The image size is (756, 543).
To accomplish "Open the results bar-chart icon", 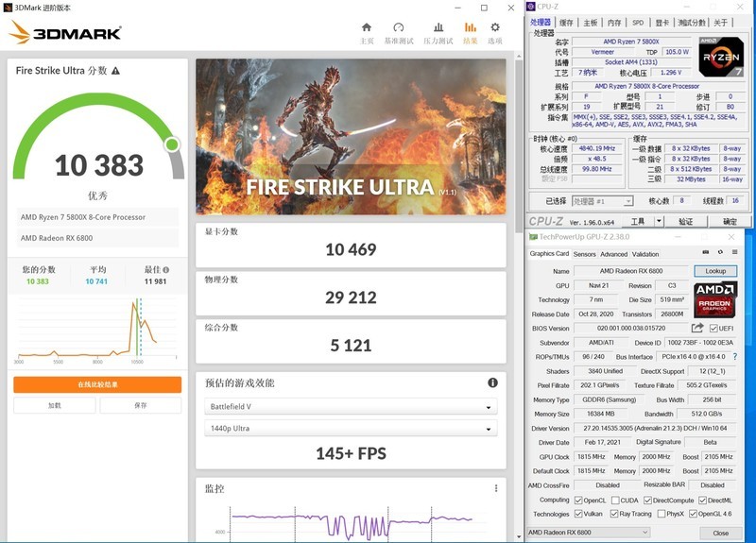I will [470, 27].
